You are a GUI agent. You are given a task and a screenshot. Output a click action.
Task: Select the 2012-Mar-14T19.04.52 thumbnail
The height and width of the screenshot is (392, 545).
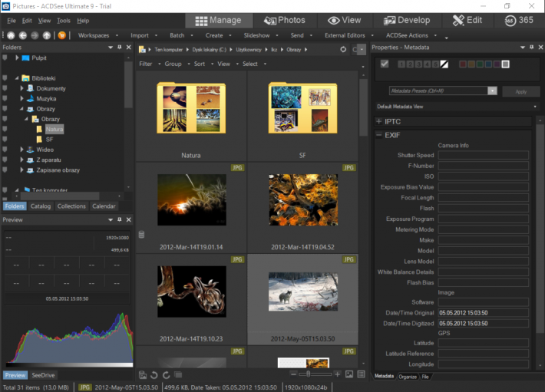pyautogui.click(x=303, y=208)
